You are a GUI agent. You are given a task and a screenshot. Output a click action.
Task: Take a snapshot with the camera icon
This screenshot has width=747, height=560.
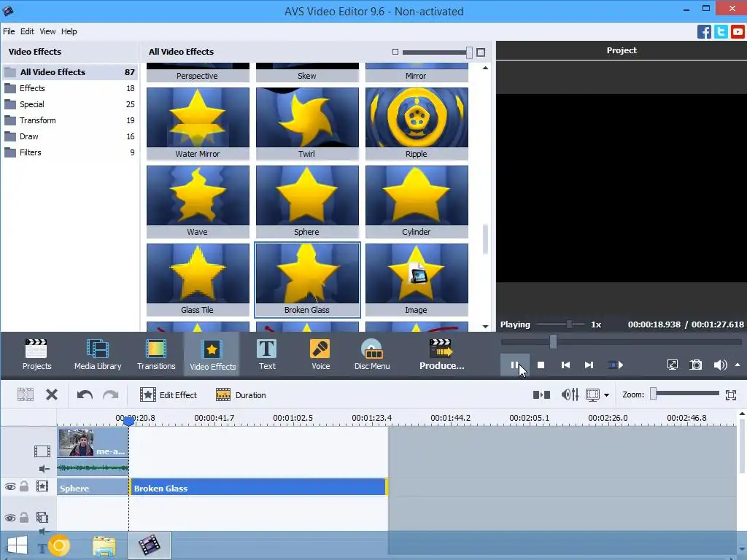coord(695,365)
